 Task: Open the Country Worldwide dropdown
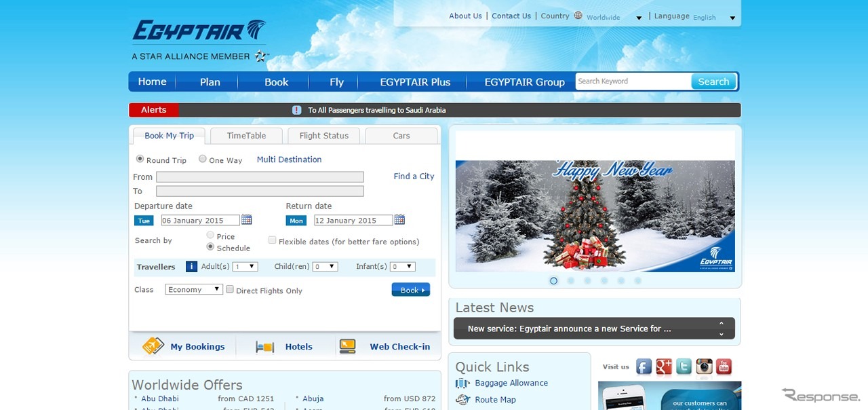614,18
